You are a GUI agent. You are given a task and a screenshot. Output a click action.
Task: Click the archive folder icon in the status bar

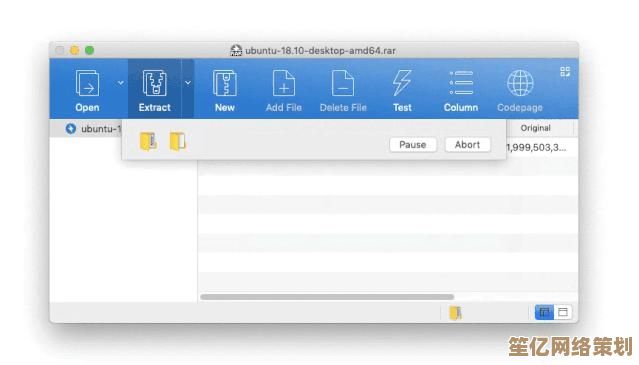[x=455, y=313]
